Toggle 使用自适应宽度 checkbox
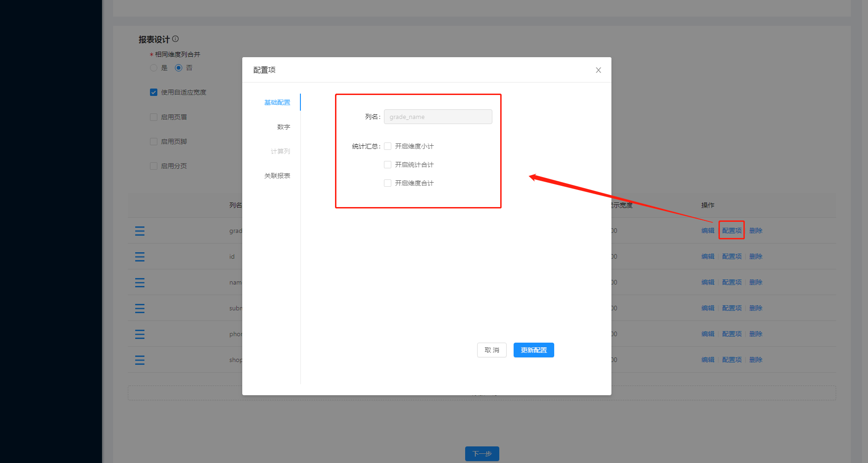Viewport: 868px width, 463px height. click(154, 92)
